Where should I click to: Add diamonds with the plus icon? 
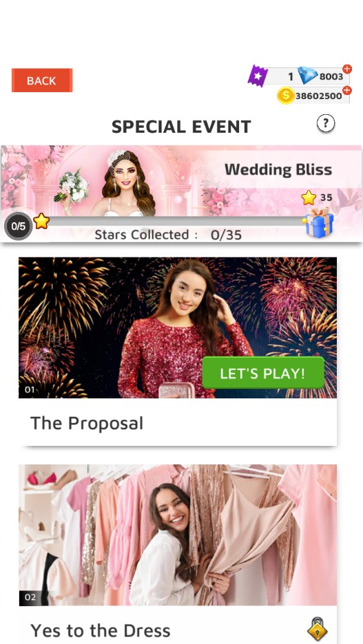point(347,69)
